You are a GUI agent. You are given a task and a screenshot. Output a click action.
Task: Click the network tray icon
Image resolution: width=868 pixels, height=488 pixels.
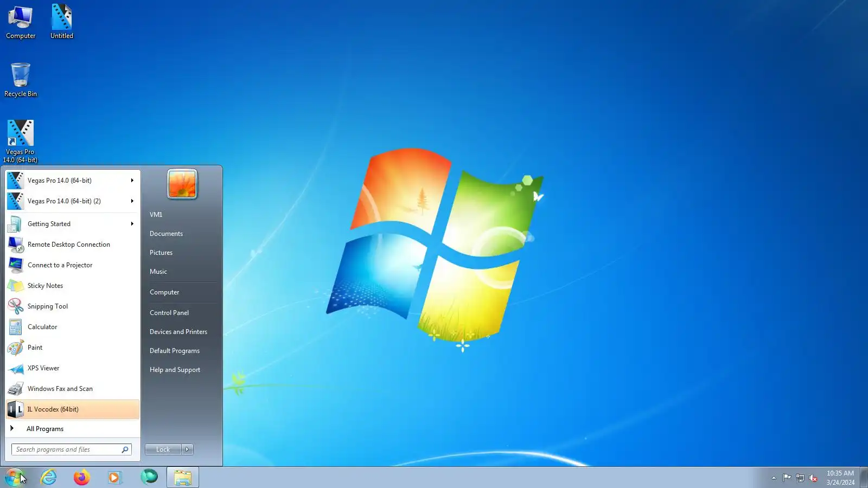(800, 478)
